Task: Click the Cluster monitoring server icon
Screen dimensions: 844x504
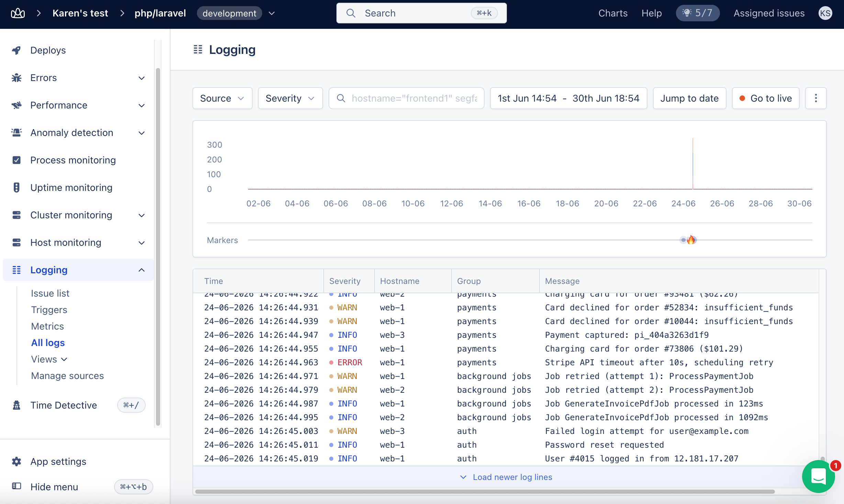Action: pos(16,215)
